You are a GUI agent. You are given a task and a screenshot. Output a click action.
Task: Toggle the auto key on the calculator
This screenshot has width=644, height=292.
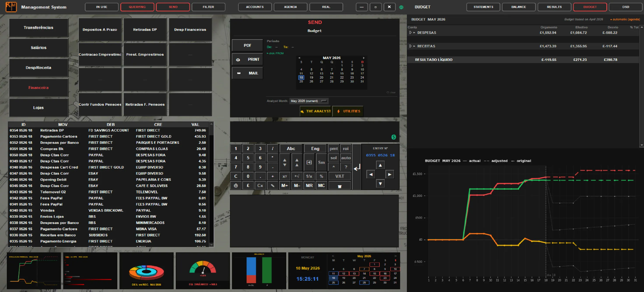[346, 158]
